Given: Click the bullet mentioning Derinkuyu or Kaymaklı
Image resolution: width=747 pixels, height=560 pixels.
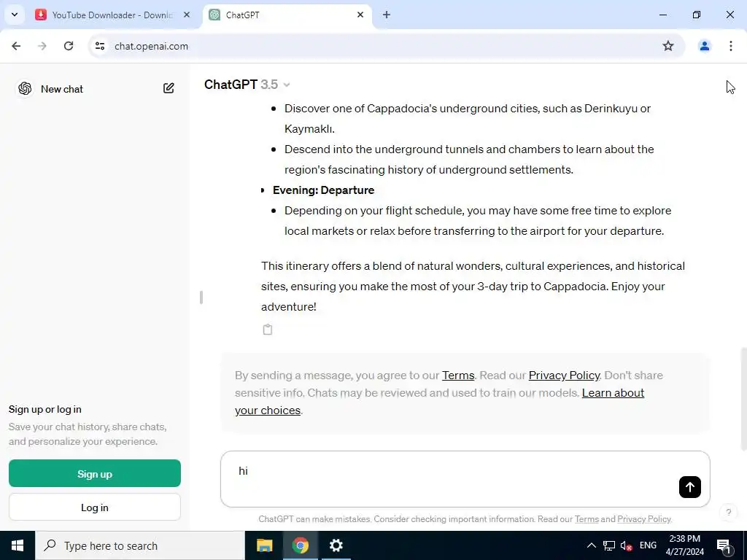Looking at the screenshot, I should pyautogui.click(x=468, y=119).
